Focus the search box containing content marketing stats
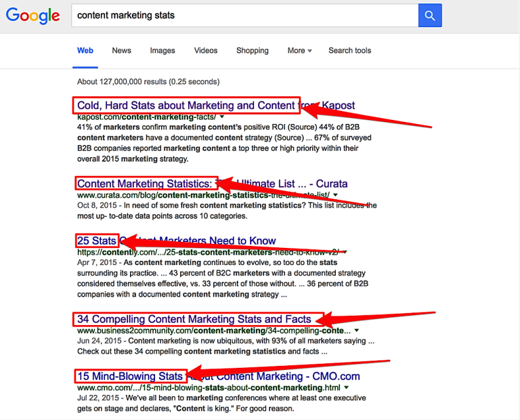520x420 pixels. pos(244,16)
